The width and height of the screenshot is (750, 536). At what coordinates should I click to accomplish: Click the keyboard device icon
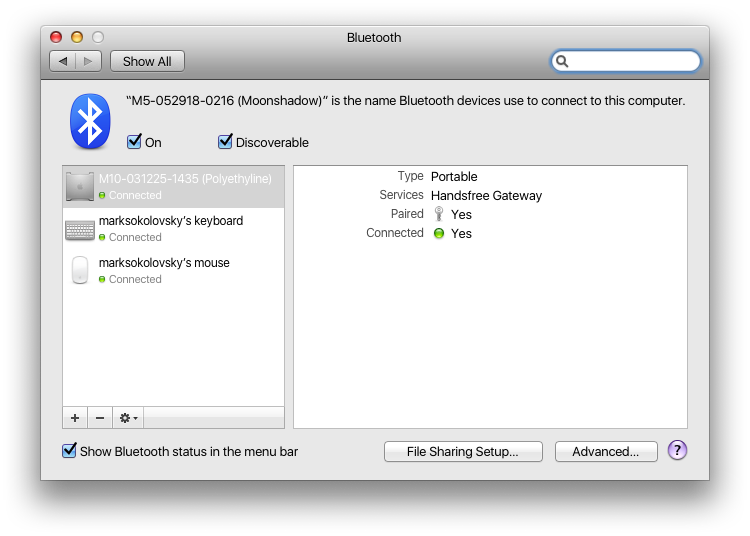click(x=80, y=229)
